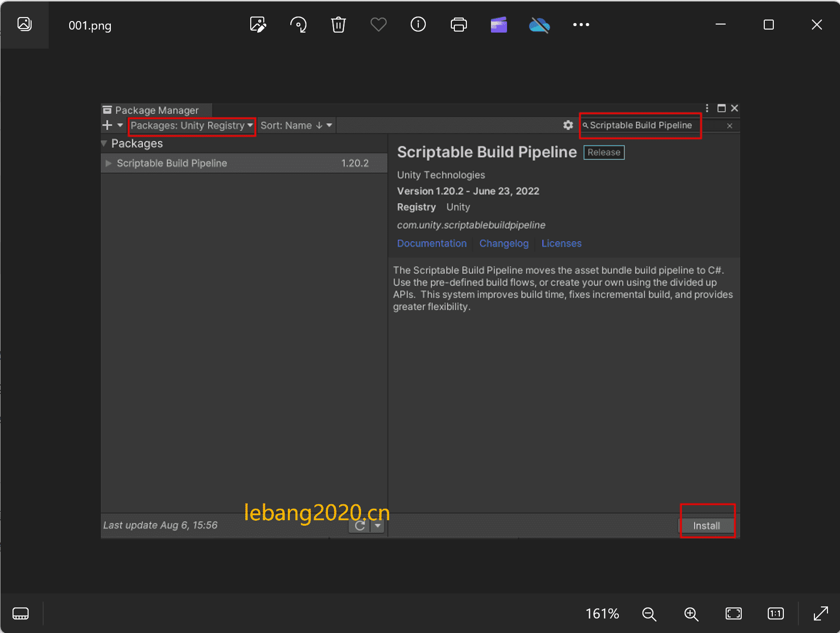Click Last update Aug 6, 15:56 status

pos(160,525)
